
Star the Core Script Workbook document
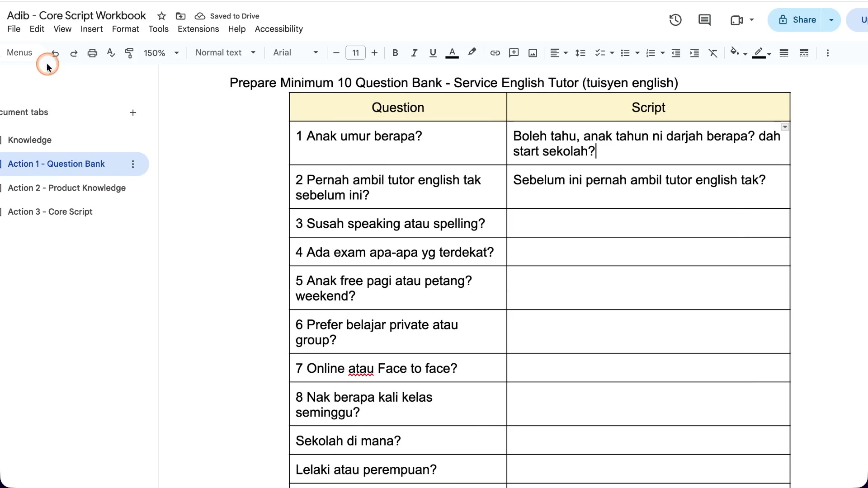click(x=161, y=16)
